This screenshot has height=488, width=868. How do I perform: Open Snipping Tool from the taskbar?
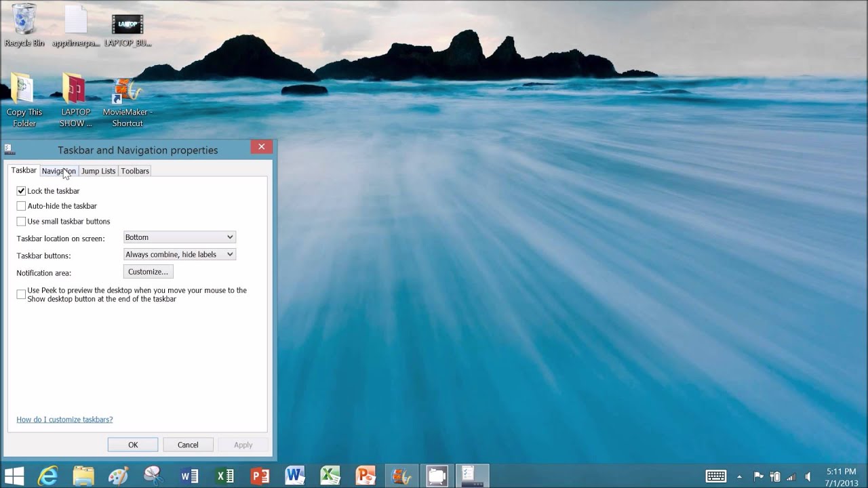pos(154,476)
